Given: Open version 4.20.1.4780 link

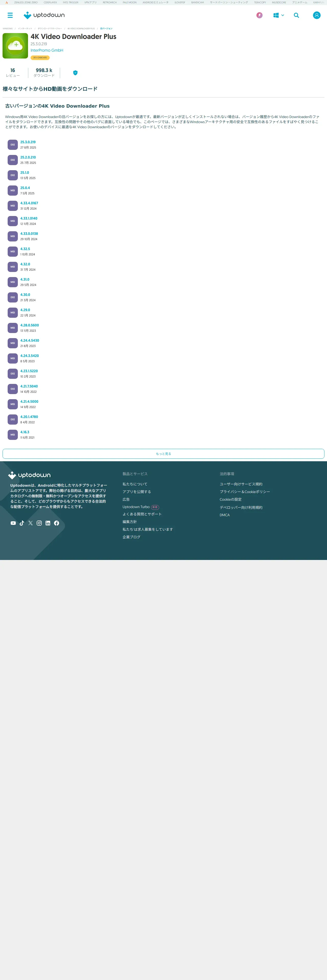Looking at the screenshot, I should click(x=29, y=416).
